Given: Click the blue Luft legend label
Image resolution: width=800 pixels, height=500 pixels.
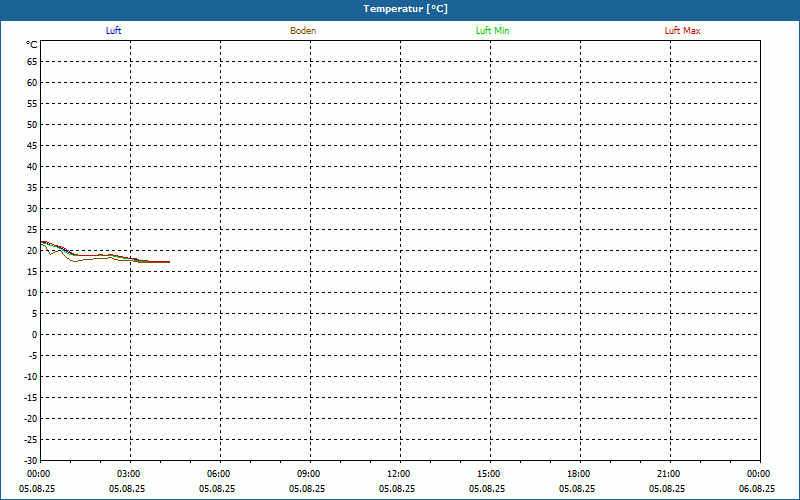Looking at the screenshot, I should coord(113,31).
